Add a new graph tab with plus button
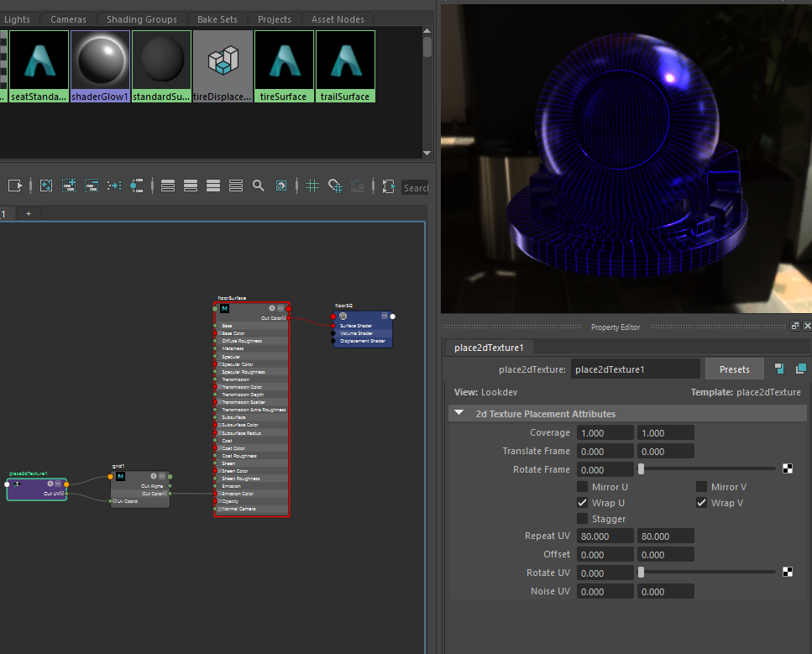Viewport: 812px width, 654px height. pos(28,214)
